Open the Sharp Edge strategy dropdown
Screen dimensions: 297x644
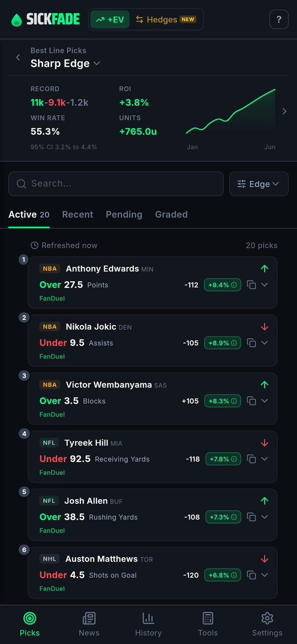pos(65,64)
